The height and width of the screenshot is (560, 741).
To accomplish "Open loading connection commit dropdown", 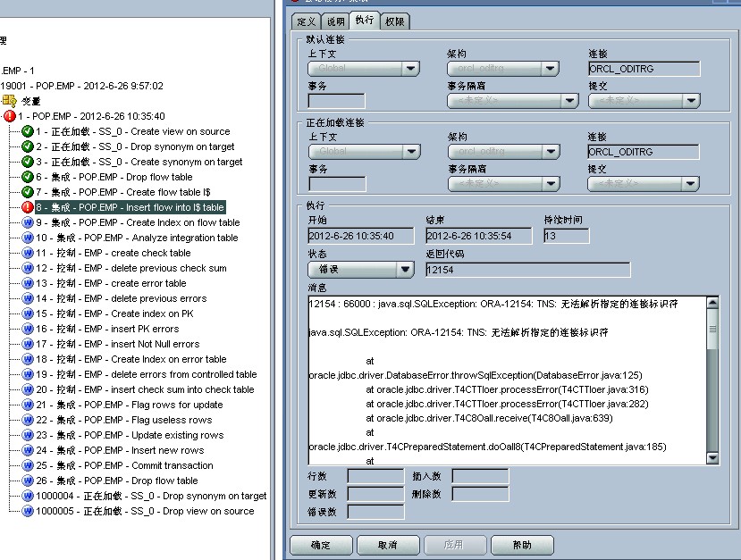I will pos(644,184).
